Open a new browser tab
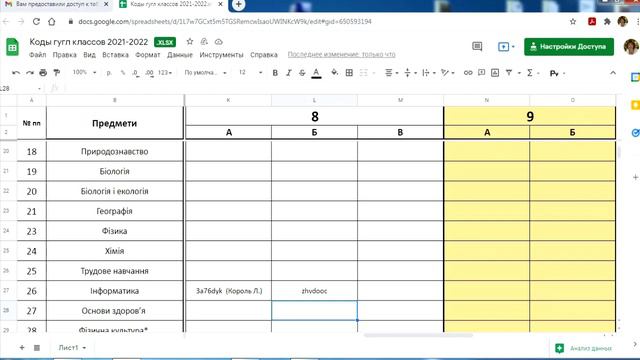Screen dimensions: 640x360 pos(238,4)
